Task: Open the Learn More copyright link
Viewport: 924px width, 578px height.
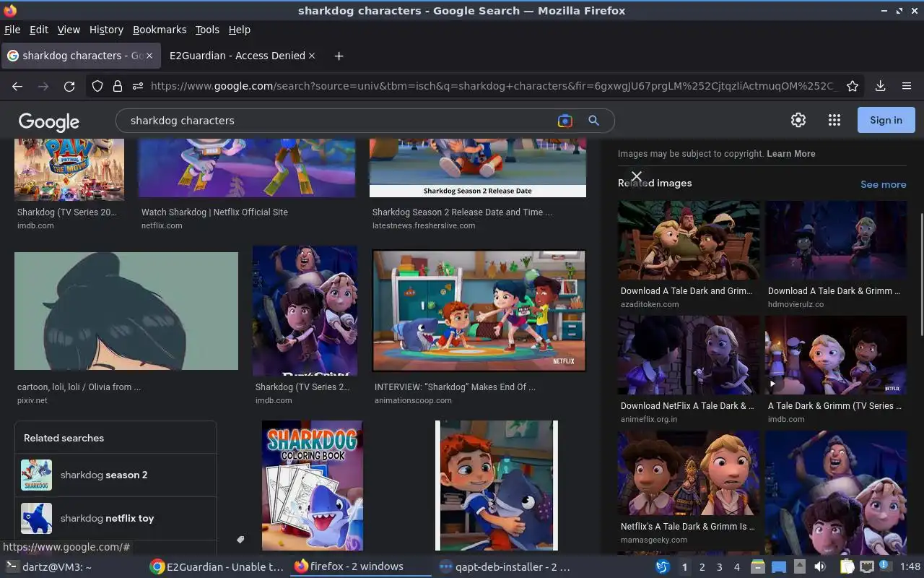Action: tap(791, 154)
